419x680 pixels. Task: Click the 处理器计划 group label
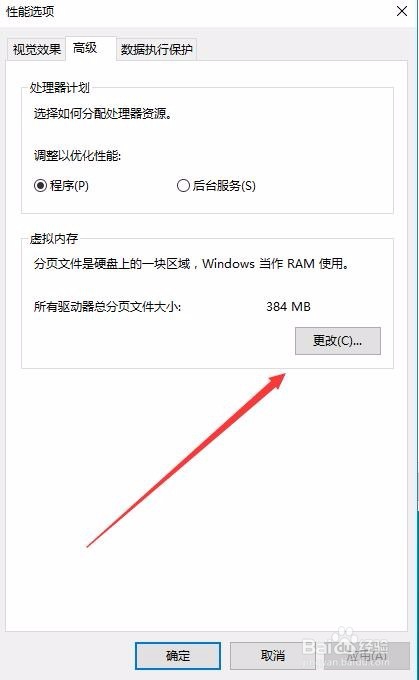point(59,88)
